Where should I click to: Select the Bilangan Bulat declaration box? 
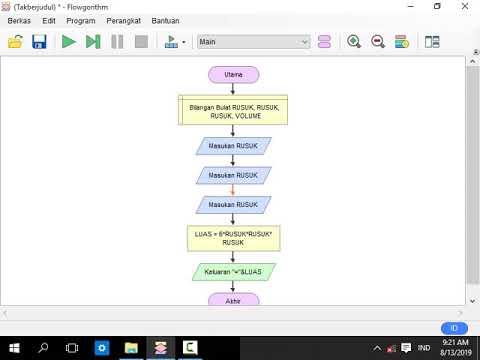233,110
